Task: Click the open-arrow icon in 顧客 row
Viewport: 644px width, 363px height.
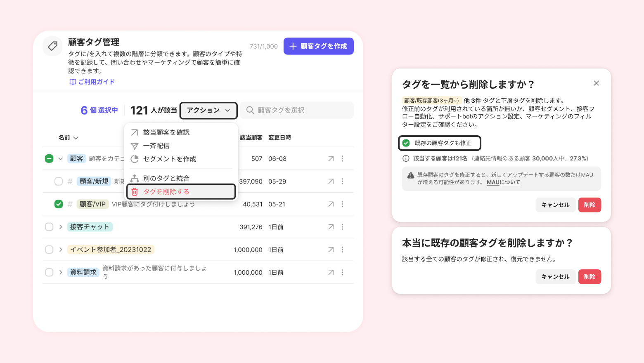Action: pos(331,159)
